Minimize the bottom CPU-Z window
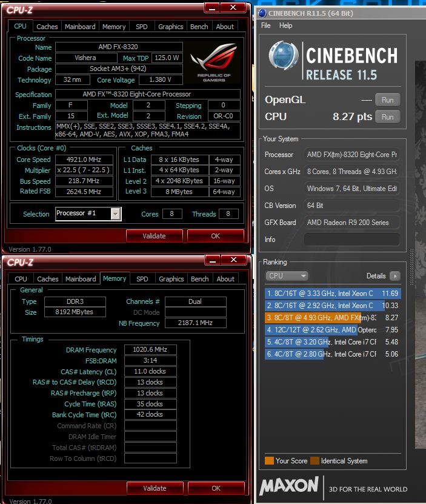Viewport: 426px width, 504px height. pyautogui.click(x=213, y=260)
